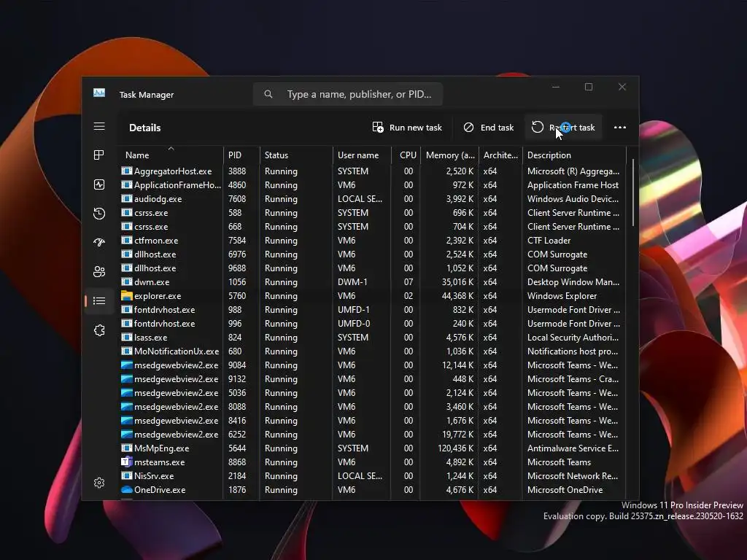
Task: Click the CTF Loader description
Action: pyautogui.click(x=549, y=241)
